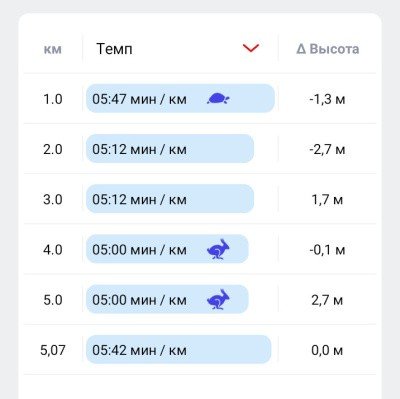Viewport: 400px width, 399px height.
Task: Click the Δ Высота column header
Action: point(328,49)
